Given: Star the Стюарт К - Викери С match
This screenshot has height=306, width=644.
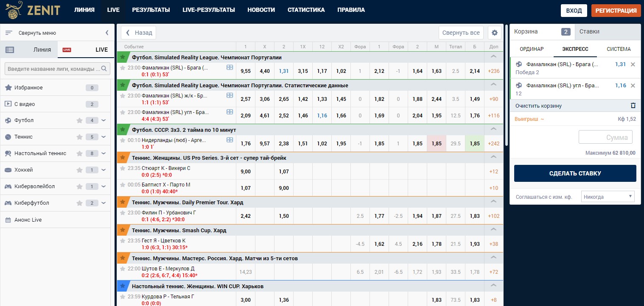Looking at the screenshot, I should click(x=123, y=168).
